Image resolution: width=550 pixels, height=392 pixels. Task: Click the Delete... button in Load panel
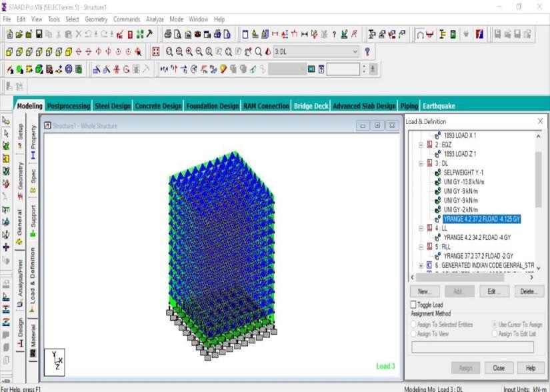click(x=529, y=291)
